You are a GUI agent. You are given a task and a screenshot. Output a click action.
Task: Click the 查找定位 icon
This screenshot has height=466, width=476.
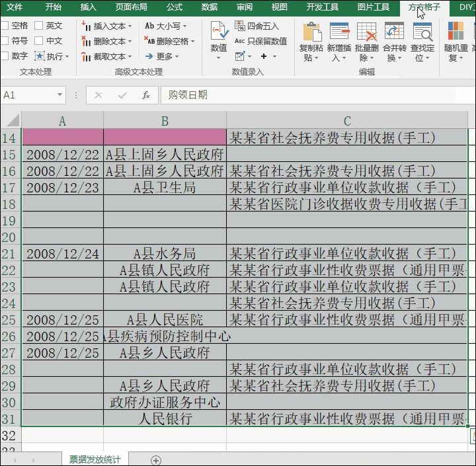pos(422,31)
